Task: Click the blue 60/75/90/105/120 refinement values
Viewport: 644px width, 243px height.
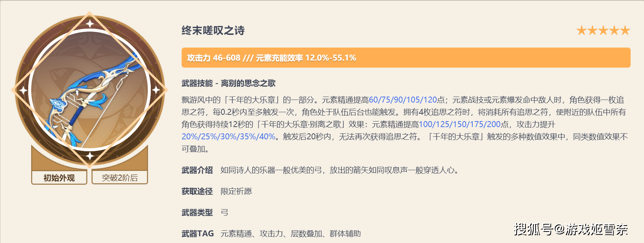Action: (403, 100)
